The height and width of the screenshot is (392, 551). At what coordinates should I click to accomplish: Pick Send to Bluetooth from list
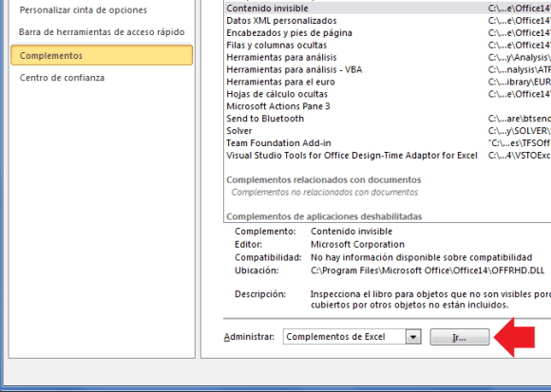(388, 119)
